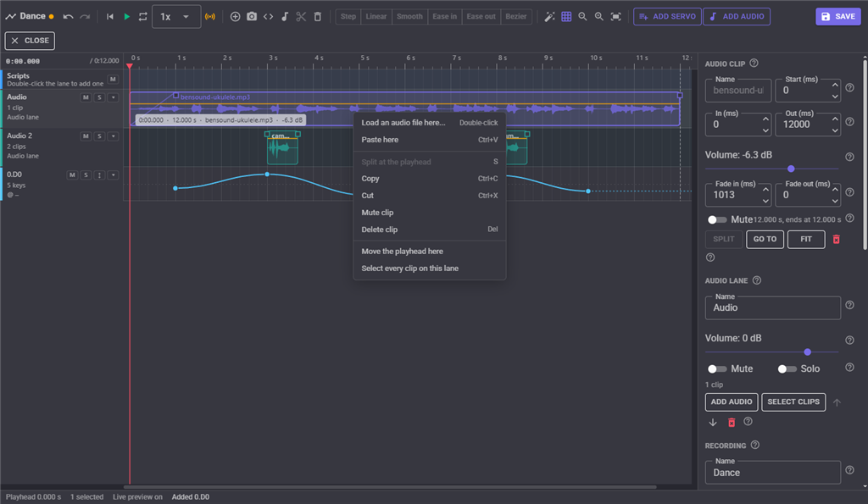This screenshot has height=504, width=868.
Task: Open the 1x playback speed dropdown
Action: pyautogui.click(x=176, y=17)
